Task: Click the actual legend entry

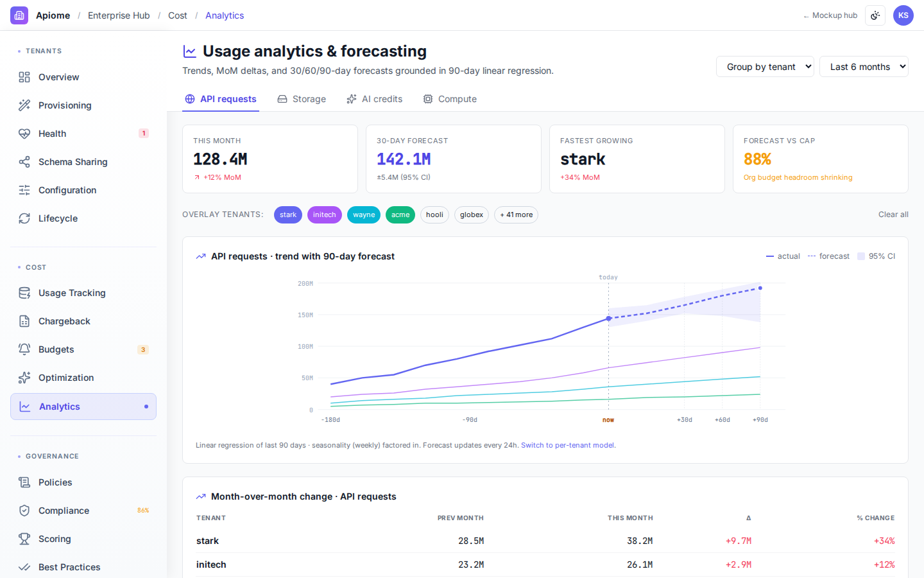Action: point(783,256)
